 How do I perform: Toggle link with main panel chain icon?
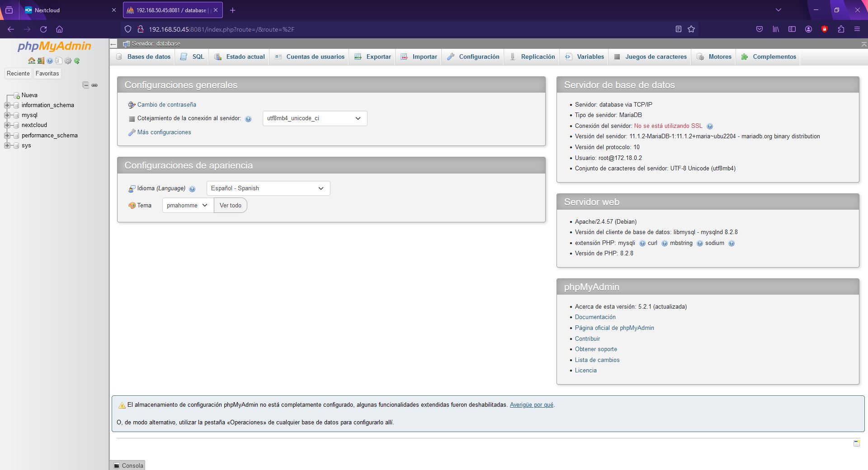(x=94, y=85)
